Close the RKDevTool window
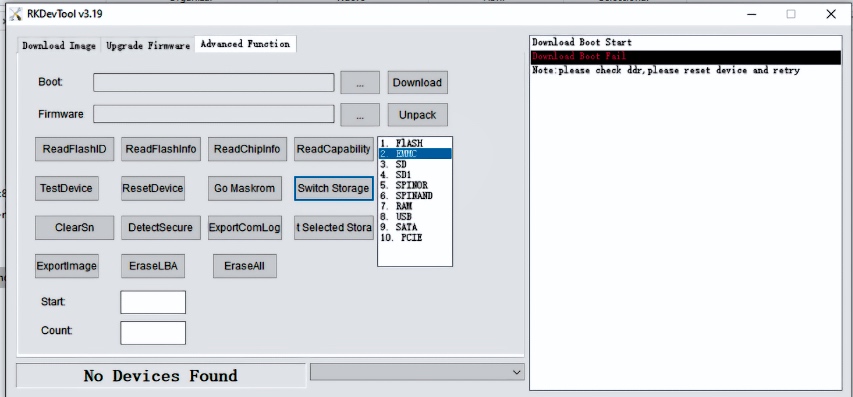The height and width of the screenshot is (397, 853). (831, 14)
